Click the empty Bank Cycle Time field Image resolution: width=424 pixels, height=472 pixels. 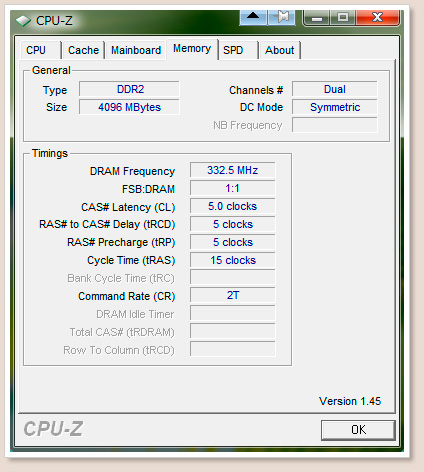(233, 277)
